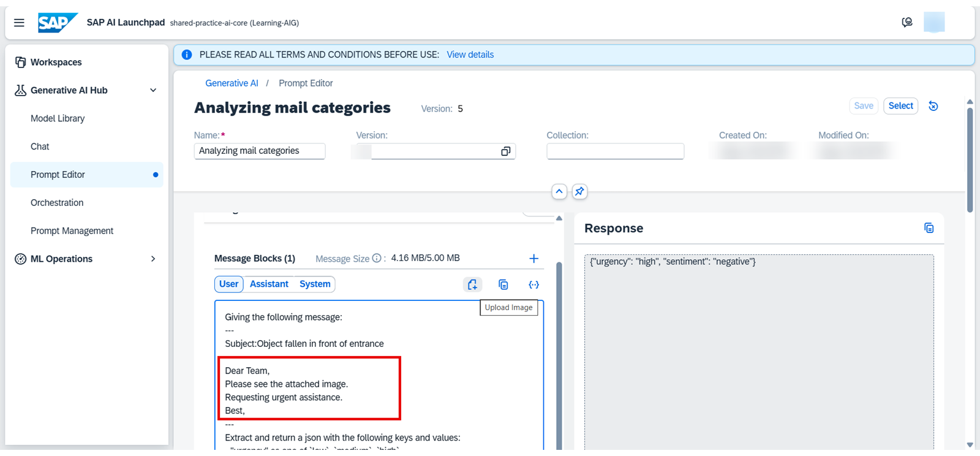Switch message role to Assistant
Image resolution: width=980 pixels, height=456 pixels.
(x=269, y=284)
